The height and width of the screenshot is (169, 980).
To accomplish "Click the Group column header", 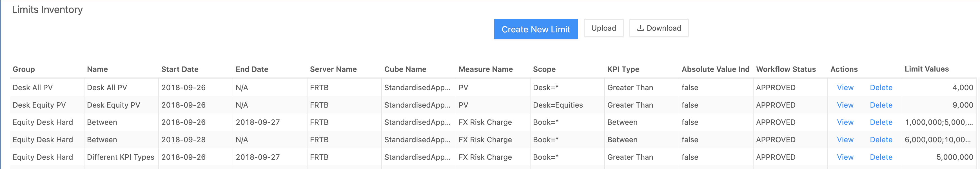I will click(24, 69).
